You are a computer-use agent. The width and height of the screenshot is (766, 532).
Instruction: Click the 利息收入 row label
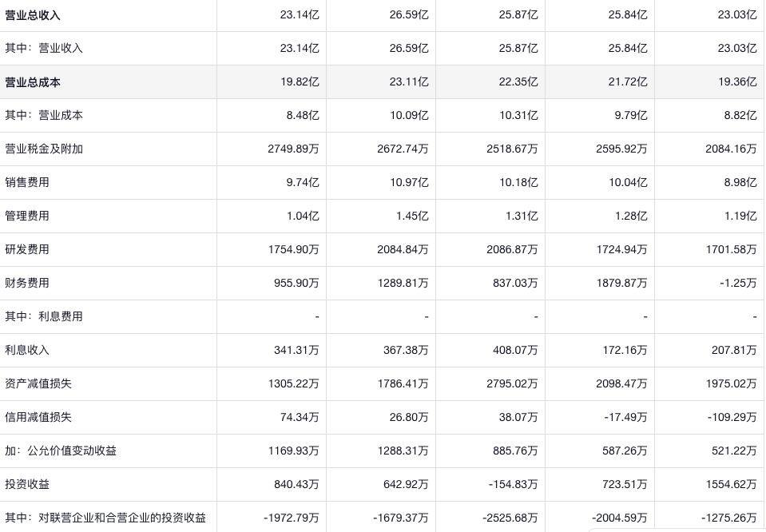coord(27,351)
